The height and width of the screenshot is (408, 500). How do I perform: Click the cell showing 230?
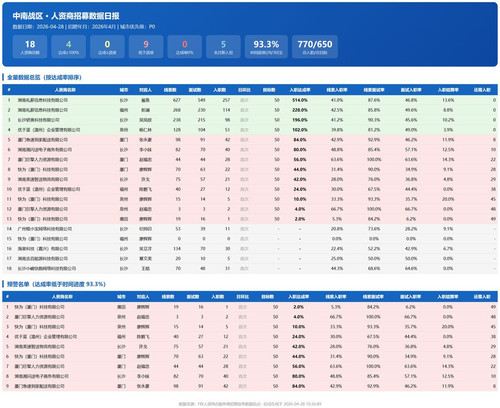point(201,110)
